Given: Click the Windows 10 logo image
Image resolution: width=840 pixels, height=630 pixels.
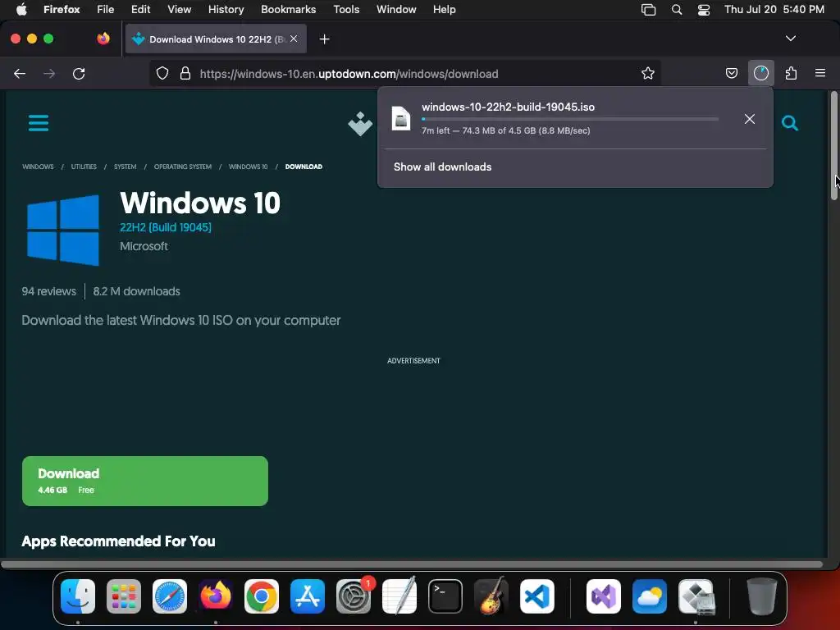Looking at the screenshot, I should (63, 230).
